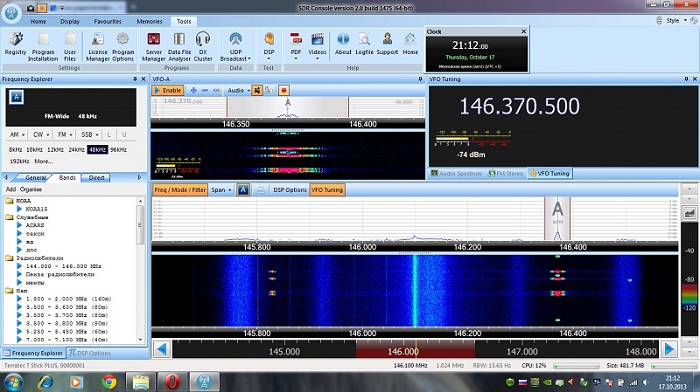
Task: Select the 12kHz filter bandwidth
Action: 55,150
